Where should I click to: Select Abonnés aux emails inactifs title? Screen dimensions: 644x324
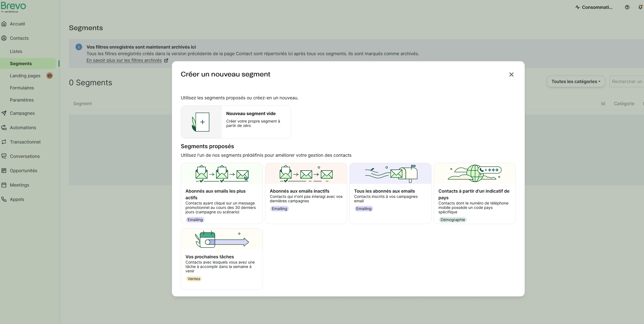[300, 191]
